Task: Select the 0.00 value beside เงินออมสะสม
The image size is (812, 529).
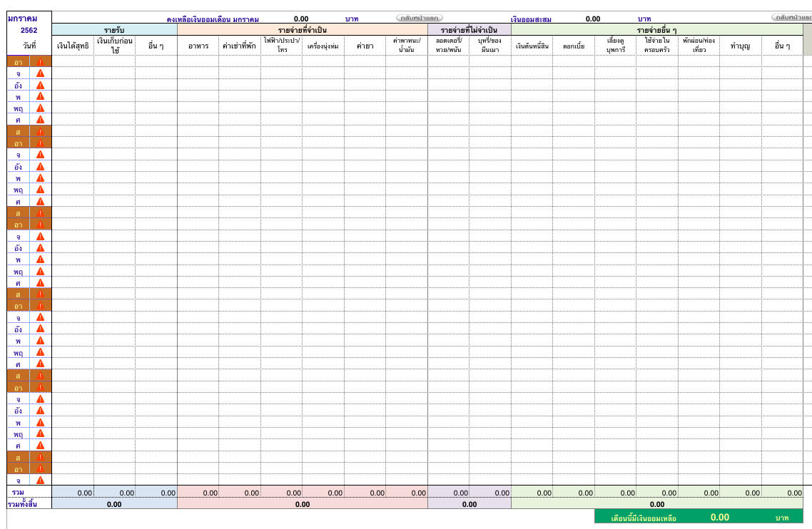Action: pos(593,19)
